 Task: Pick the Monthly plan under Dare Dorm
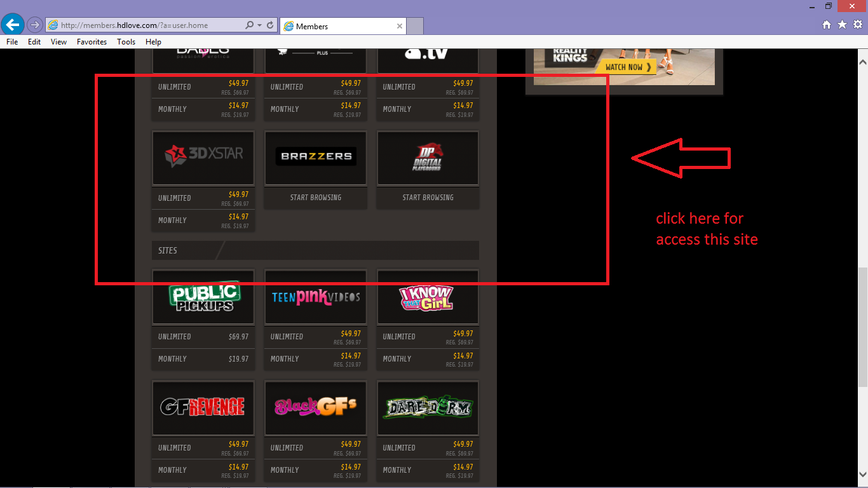point(428,470)
